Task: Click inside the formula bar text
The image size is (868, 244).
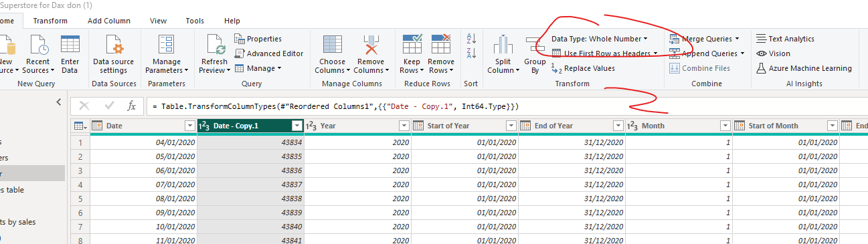Action: pyautogui.click(x=335, y=106)
